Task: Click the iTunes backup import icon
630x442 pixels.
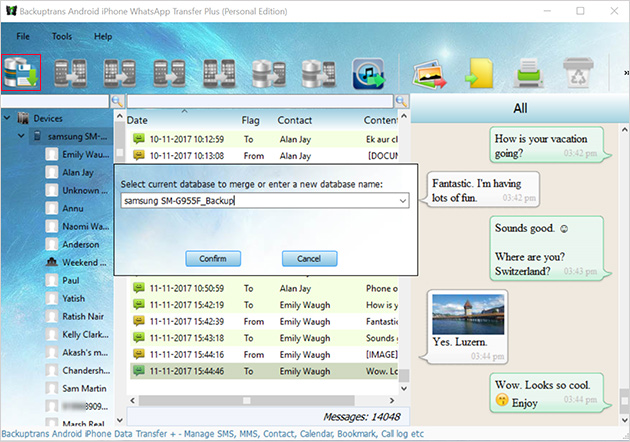Action: point(368,73)
